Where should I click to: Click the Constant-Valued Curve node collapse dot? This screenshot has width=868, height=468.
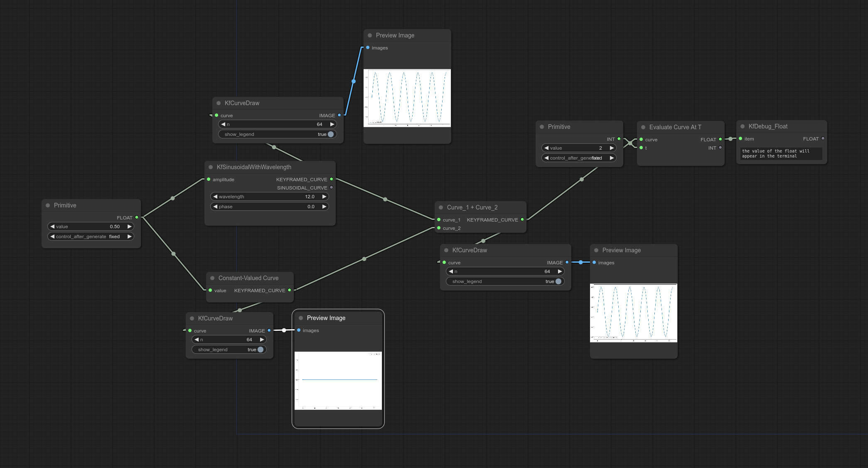pos(212,278)
